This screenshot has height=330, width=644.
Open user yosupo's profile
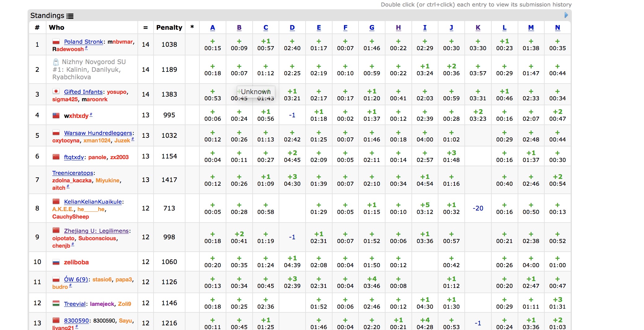point(117,92)
